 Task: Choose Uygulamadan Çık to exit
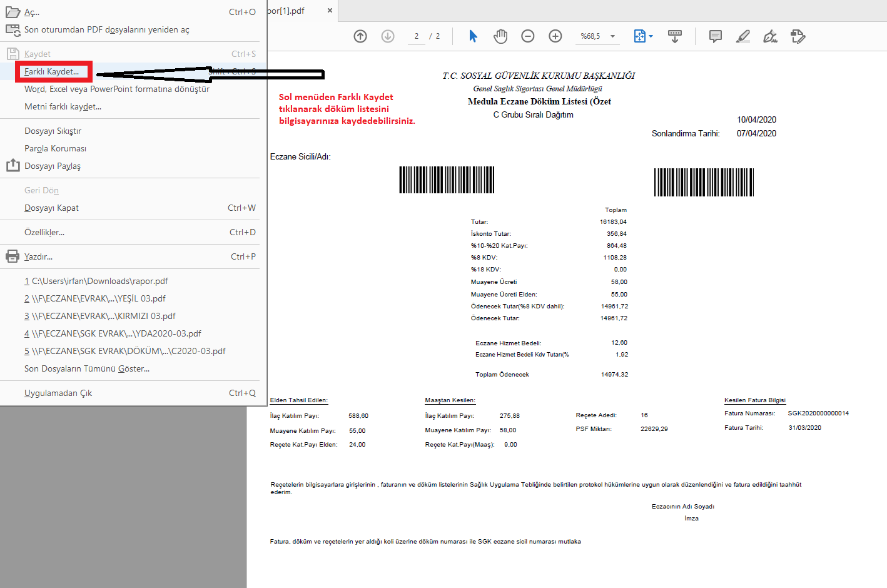coord(58,393)
